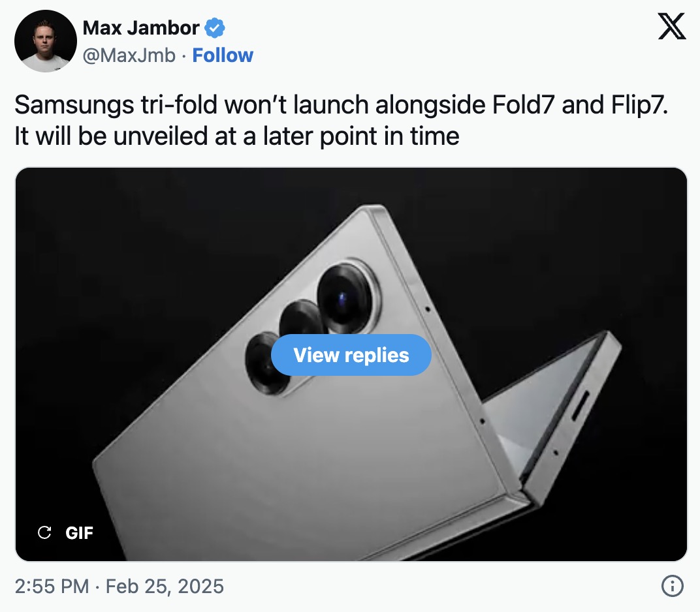The image size is (700, 612).
Task: Visit the @MaxJmb handle link
Action: click(x=129, y=55)
